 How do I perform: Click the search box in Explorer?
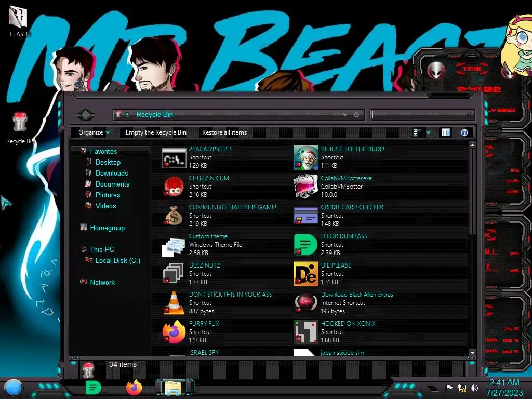(422, 115)
